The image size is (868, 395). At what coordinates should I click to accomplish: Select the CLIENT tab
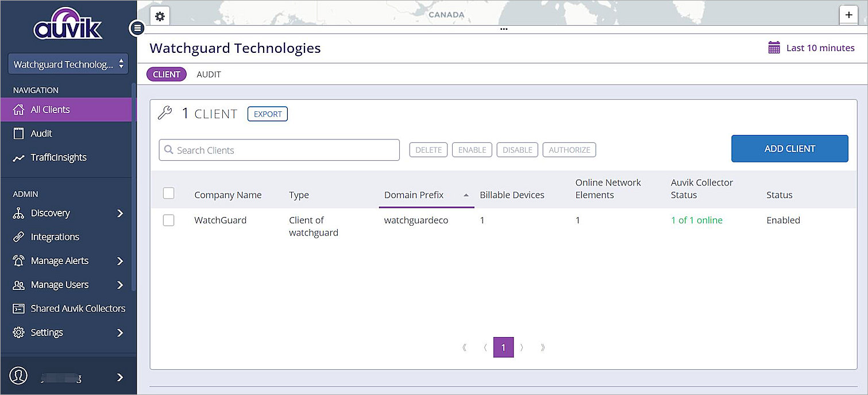[x=166, y=74]
